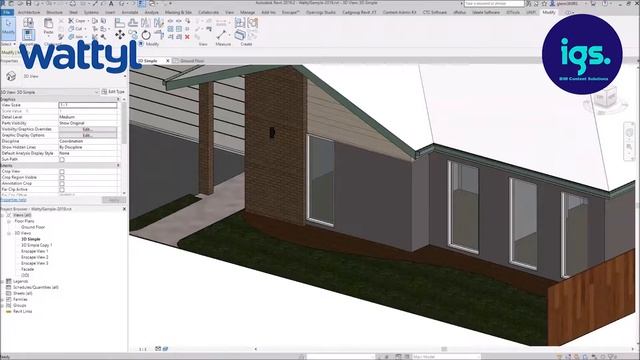The width and height of the screenshot is (640, 360).
Task: Click the Mirror Draw Axis icon
Action: pos(158,23)
